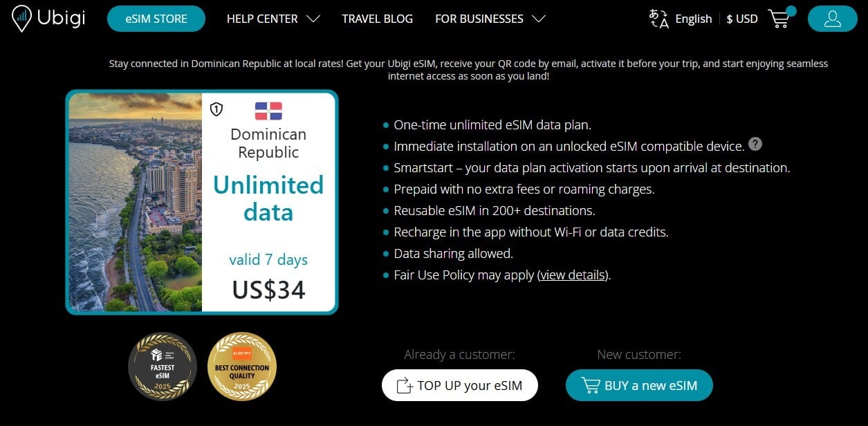Open the shopping cart
Screen dimensions: 868x426
pyautogui.click(x=779, y=19)
